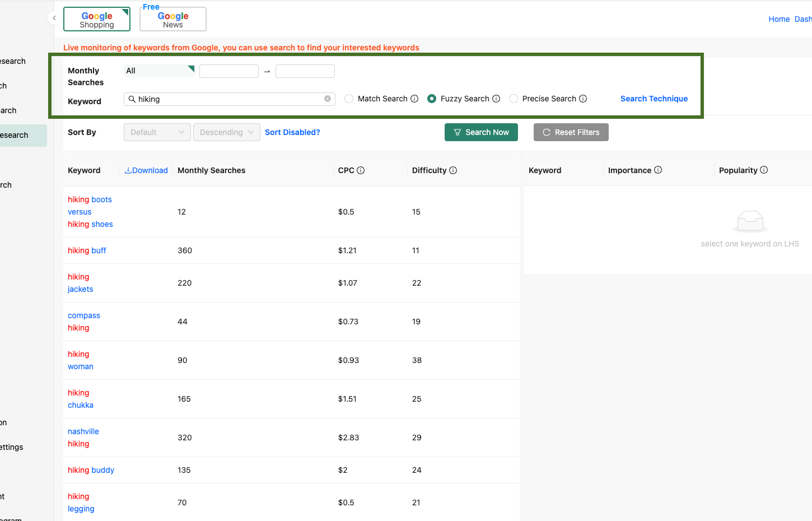Select Fuzzy Search option
The height and width of the screenshot is (521, 812).
431,98
